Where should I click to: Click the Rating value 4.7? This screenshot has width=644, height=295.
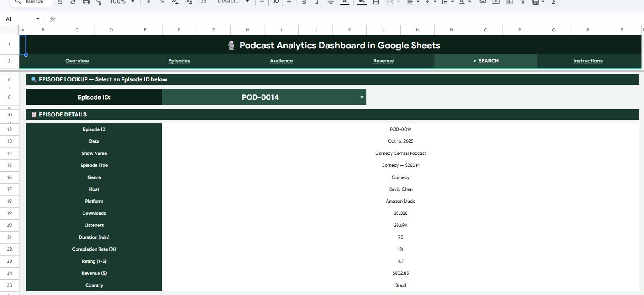[x=400, y=261]
